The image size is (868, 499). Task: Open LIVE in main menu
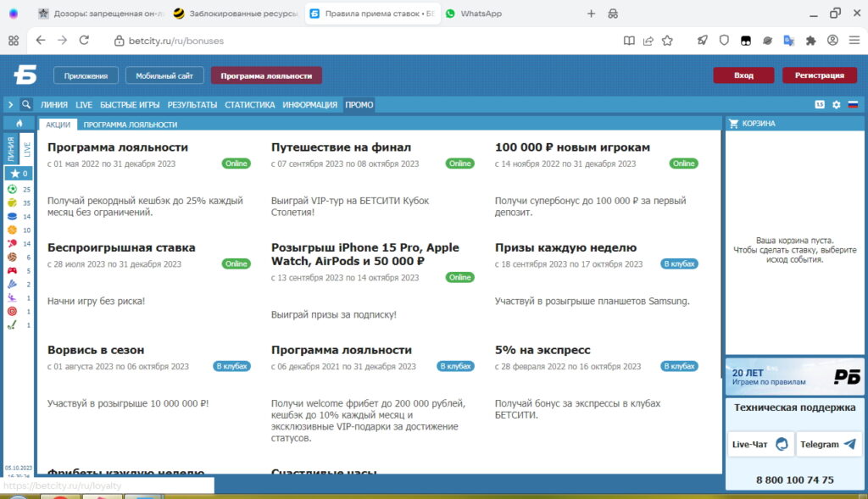84,104
